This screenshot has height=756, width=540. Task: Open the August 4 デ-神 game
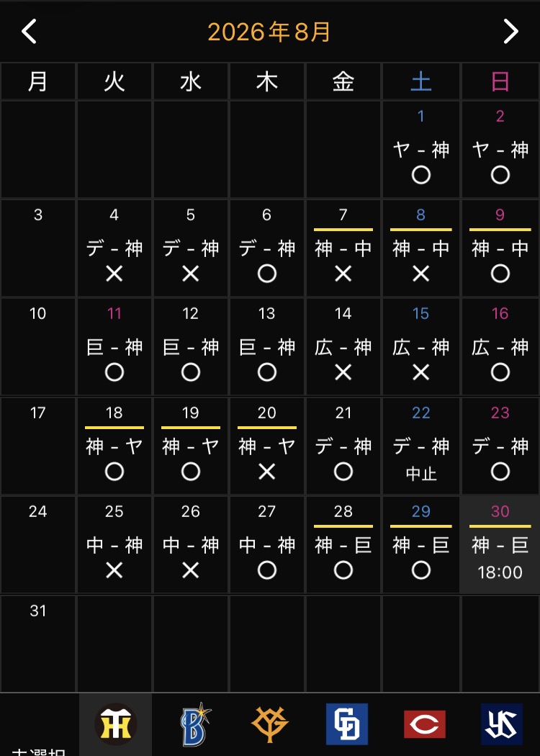[x=114, y=248]
